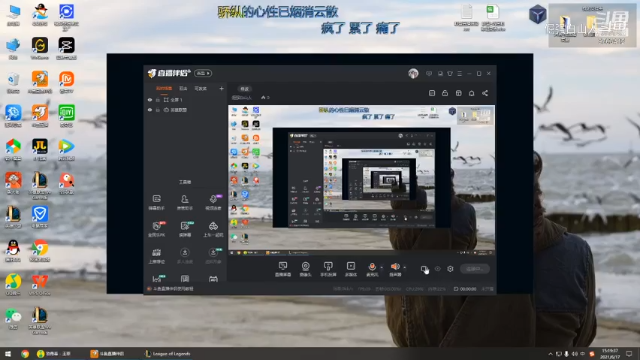The width and height of the screenshot is (640, 360).
Task: Open the car-shaped play-together tool
Action: [x=213, y=229]
